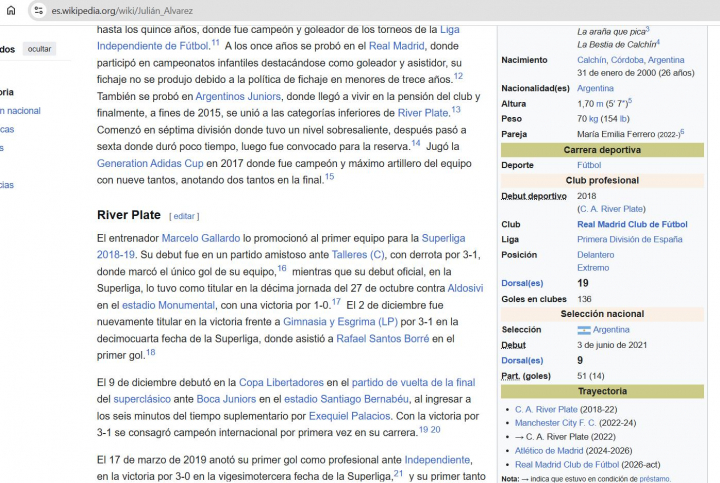Image resolution: width=720 pixels, height=483 pixels.
Task: Click the 'n nacional' sidebar contents item
Action: click(20, 111)
